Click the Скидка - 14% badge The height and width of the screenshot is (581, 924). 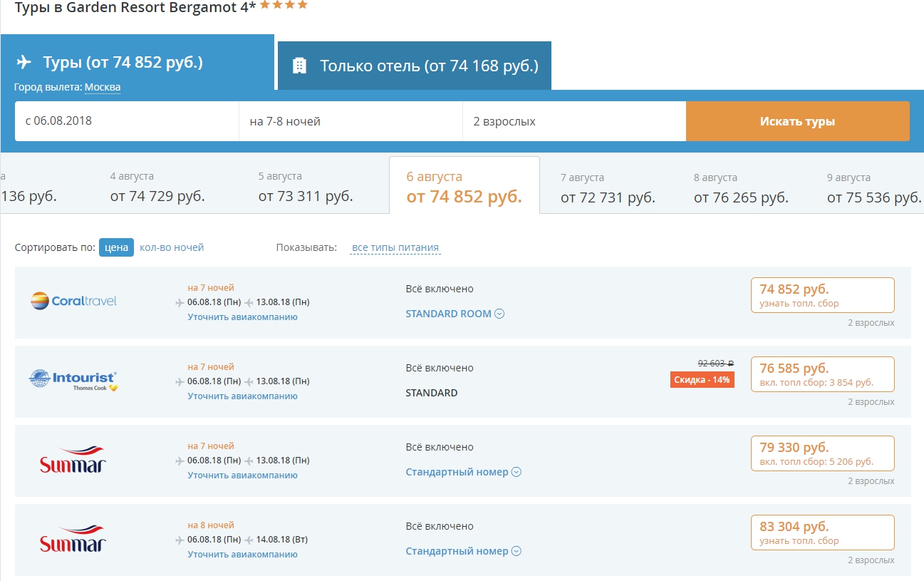702,380
